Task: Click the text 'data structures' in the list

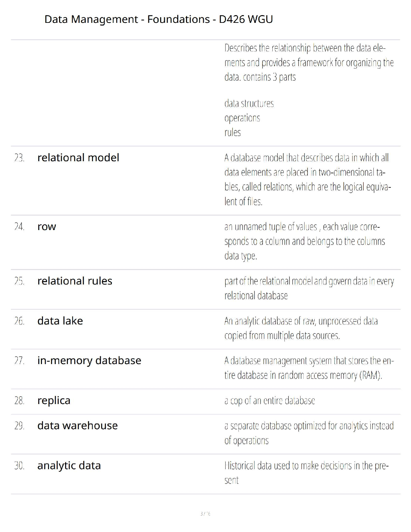Action: (x=249, y=103)
